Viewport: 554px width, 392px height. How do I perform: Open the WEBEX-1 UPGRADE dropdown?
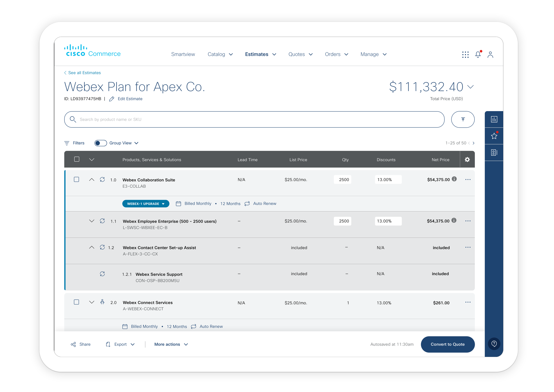point(146,204)
